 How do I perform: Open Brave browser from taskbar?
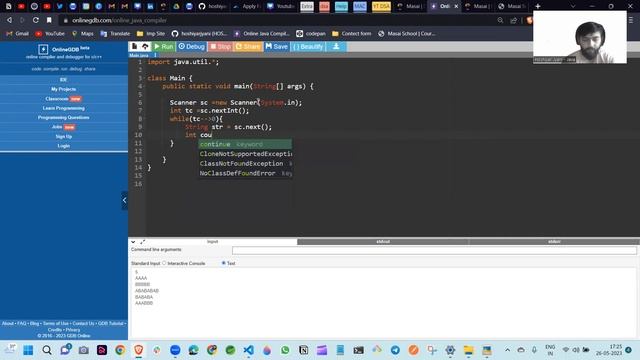coord(138,350)
